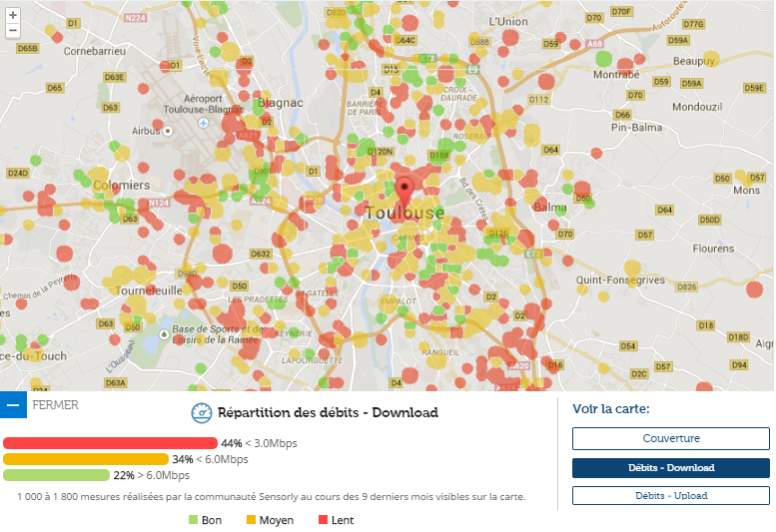
Task: Click the Mons town label
Action: [746, 191]
